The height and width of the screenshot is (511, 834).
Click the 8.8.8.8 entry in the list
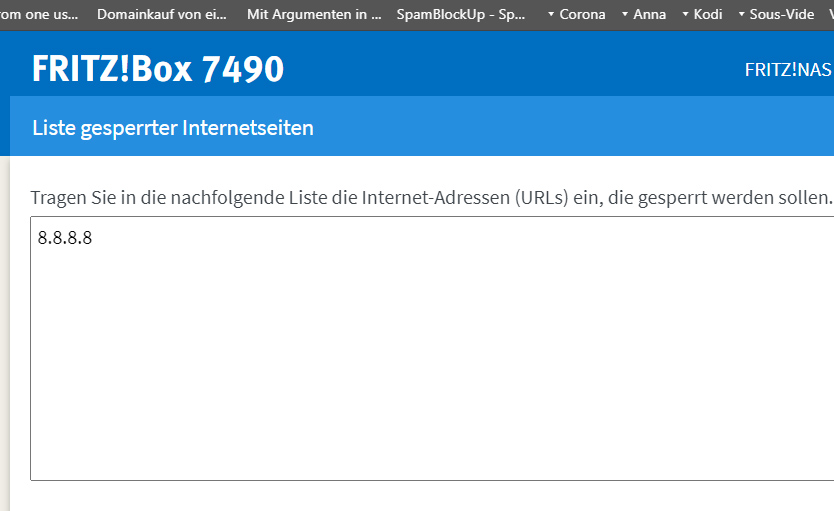[x=66, y=238]
